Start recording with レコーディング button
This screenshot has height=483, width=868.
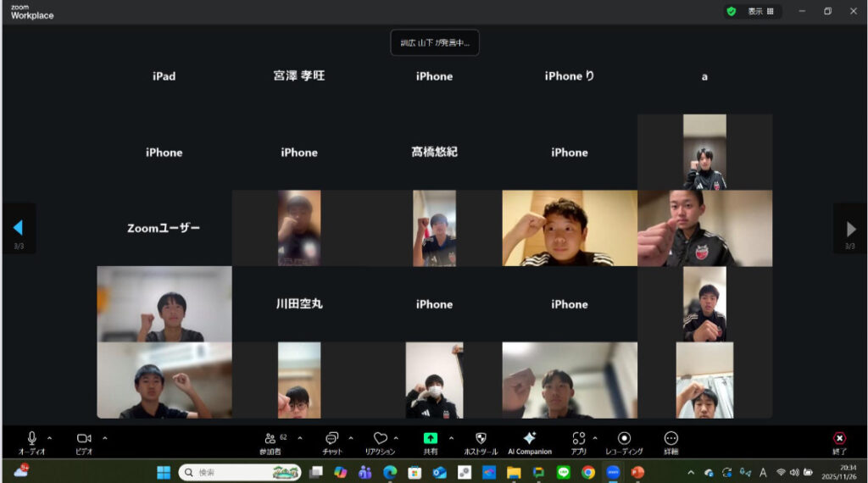[x=624, y=439]
